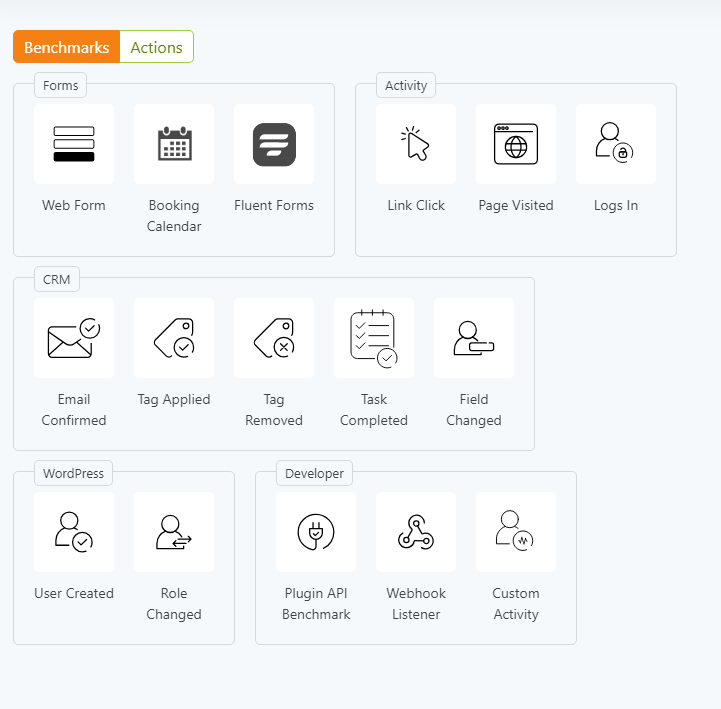The width and height of the screenshot is (721, 709).
Task: Open the Benchmarks tab
Action: [x=67, y=47]
